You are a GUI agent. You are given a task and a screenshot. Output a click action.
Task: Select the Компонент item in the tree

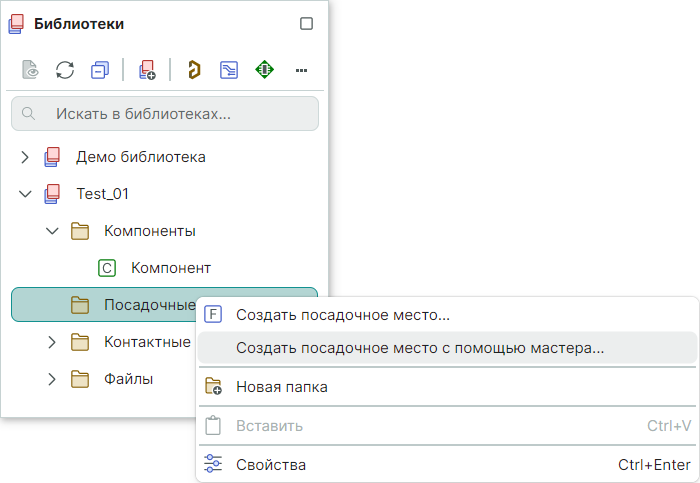(170, 268)
